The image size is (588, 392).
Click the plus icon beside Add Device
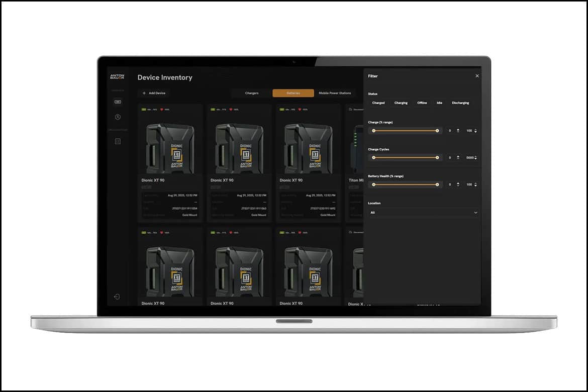pos(144,93)
